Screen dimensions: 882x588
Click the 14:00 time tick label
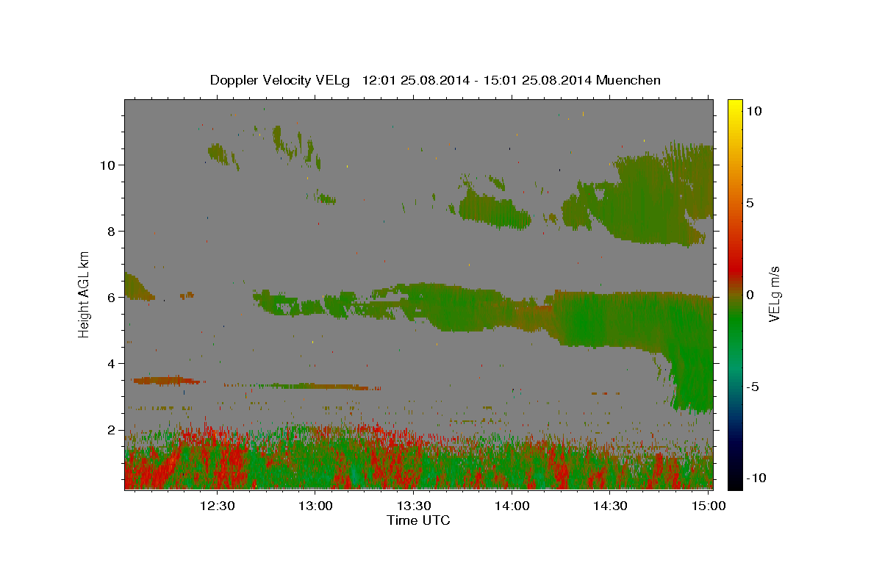click(512, 506)
